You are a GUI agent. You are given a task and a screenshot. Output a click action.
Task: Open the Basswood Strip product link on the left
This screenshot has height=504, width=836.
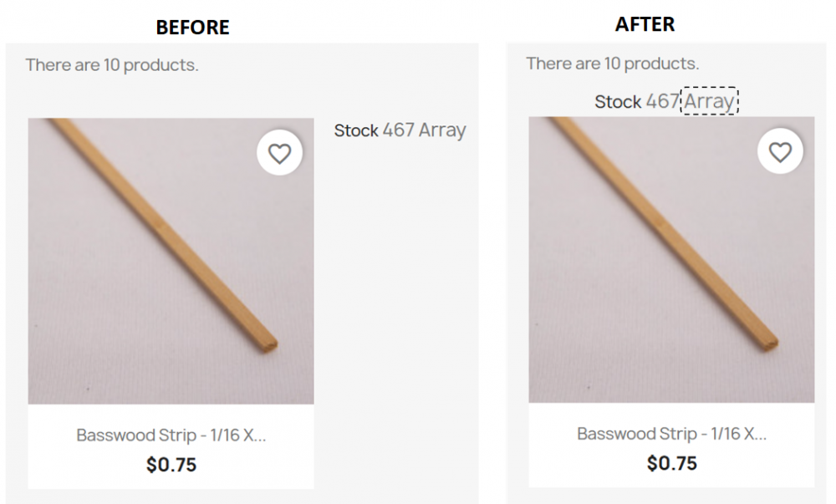pyautogui.click(x=171, y=434)
